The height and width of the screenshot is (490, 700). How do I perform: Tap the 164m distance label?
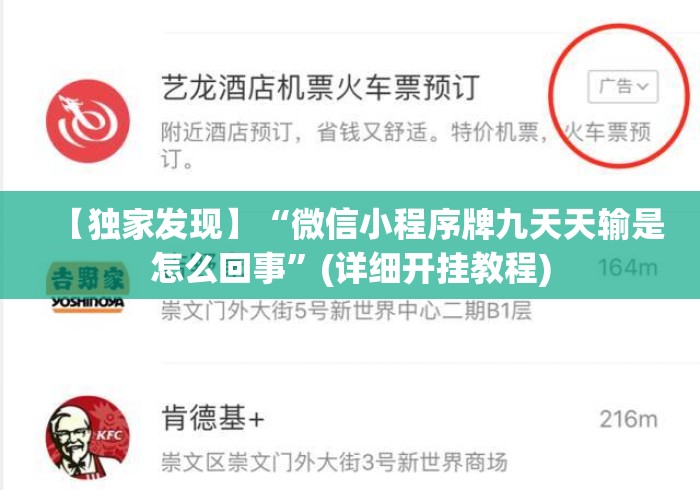point(628,268)
